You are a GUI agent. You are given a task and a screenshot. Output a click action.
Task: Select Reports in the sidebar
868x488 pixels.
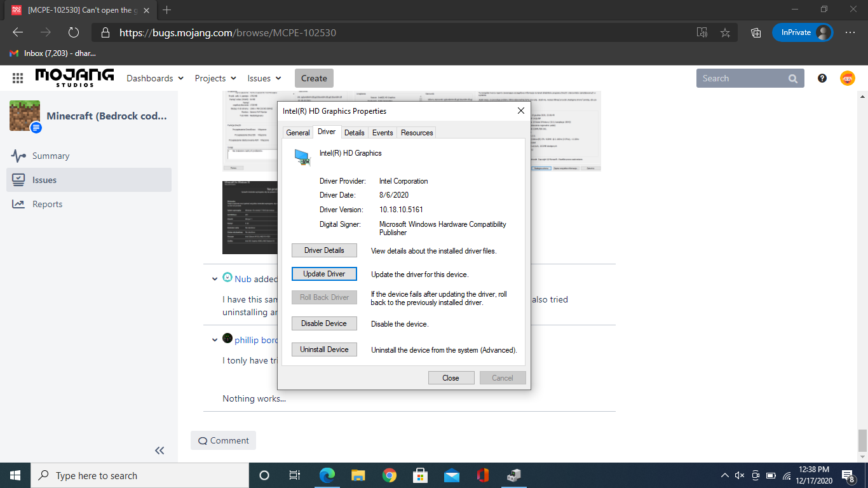48,204
